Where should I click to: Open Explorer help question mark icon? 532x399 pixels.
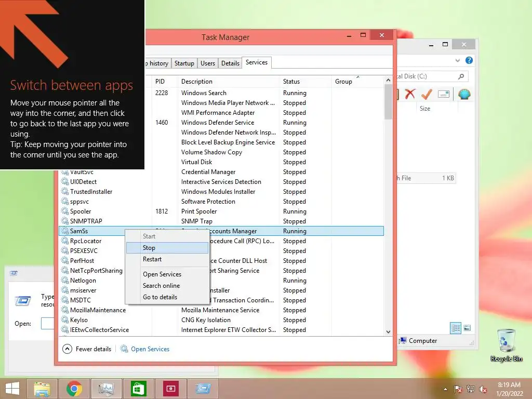point(469,60)
